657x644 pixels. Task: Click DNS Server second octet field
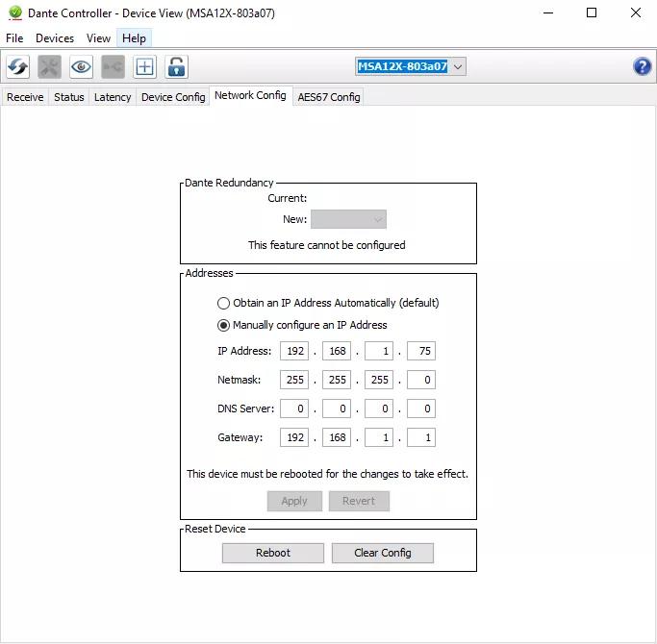tap(337, 409)
